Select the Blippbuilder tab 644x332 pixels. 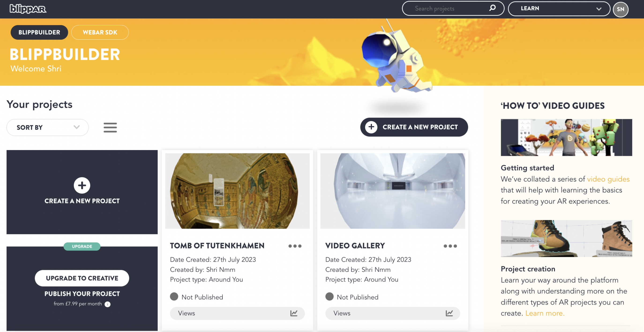[39, 32]
